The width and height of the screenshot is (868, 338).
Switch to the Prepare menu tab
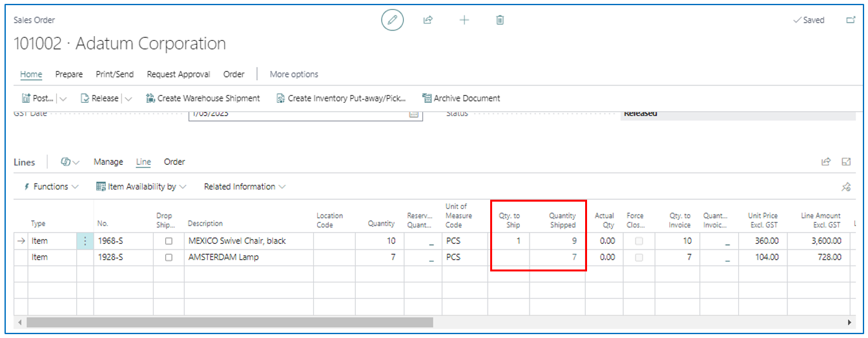[x=68, y=74]
